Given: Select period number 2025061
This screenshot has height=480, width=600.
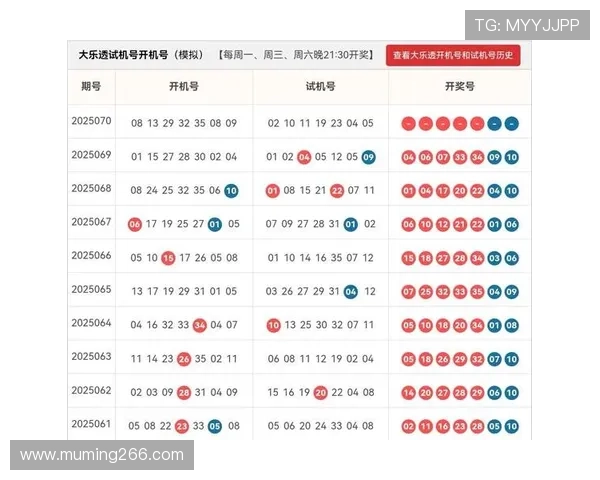Looking at the screenshot, I should [91, 424].
